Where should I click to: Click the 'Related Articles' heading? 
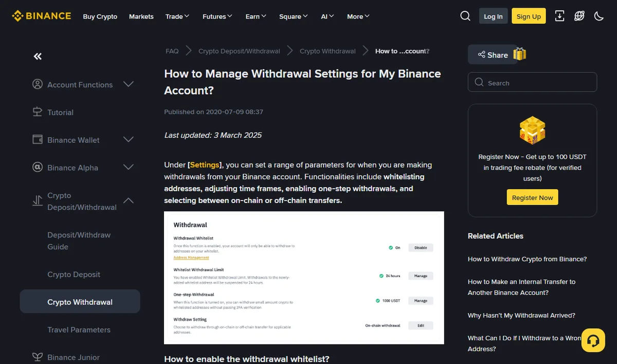495,236
